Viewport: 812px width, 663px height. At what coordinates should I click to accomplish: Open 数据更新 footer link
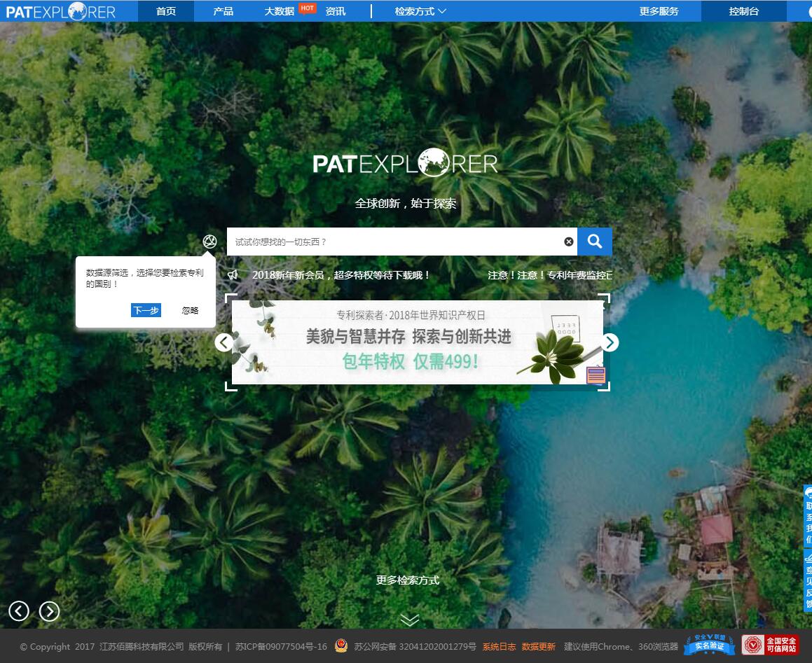538,646
